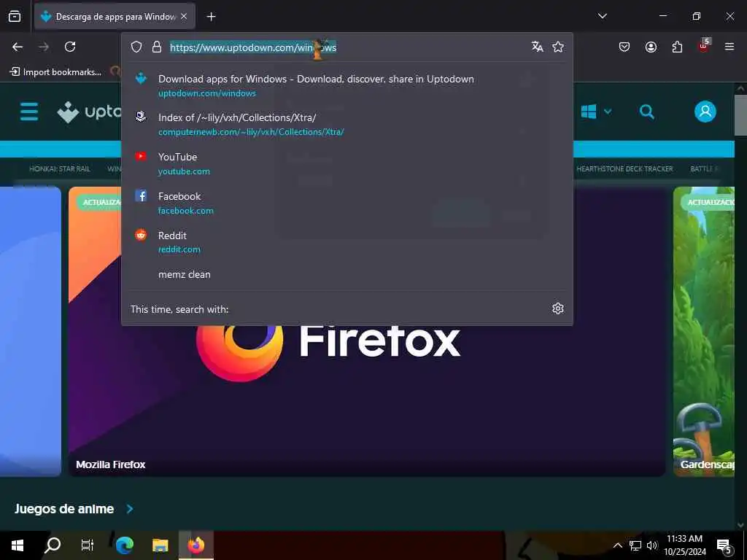Viewport: 747px width, 560px height.
Task: Open the Firefox account icon
Action: coord(651,47)
